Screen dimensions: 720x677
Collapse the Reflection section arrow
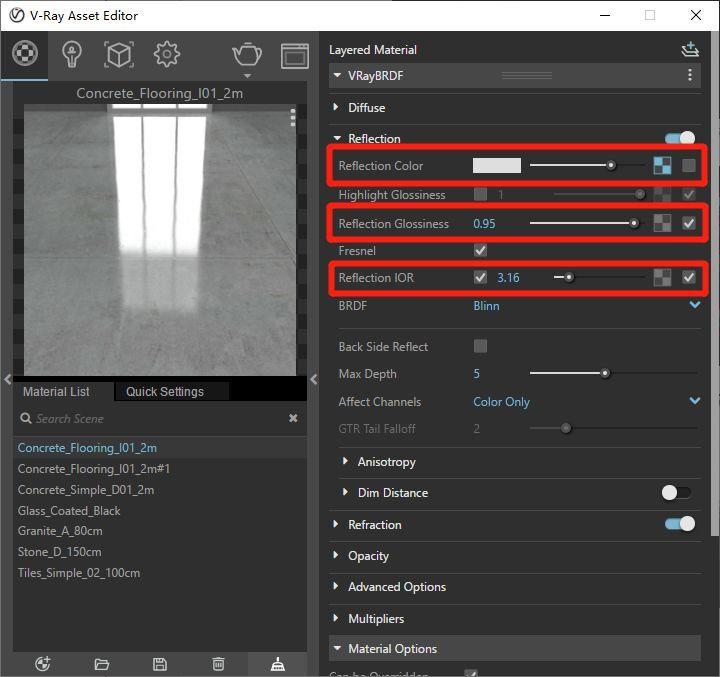[x=338, y=138]
